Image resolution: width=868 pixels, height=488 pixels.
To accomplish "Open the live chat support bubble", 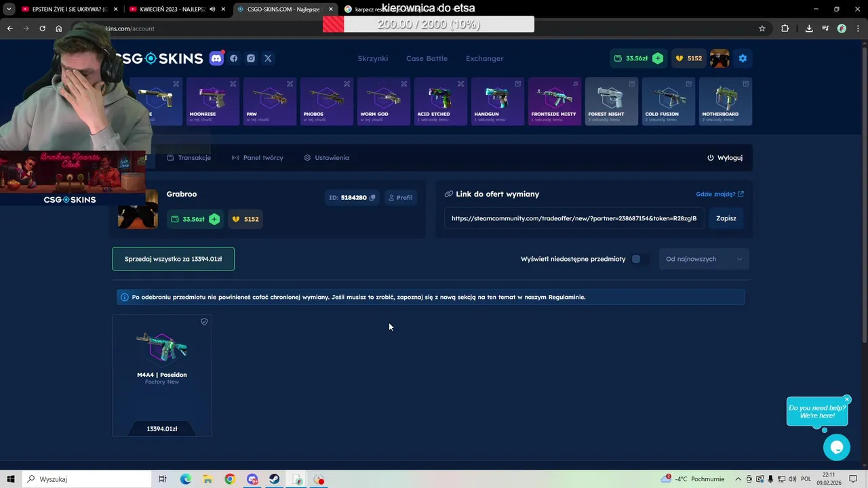I will [x=836, y=447].
